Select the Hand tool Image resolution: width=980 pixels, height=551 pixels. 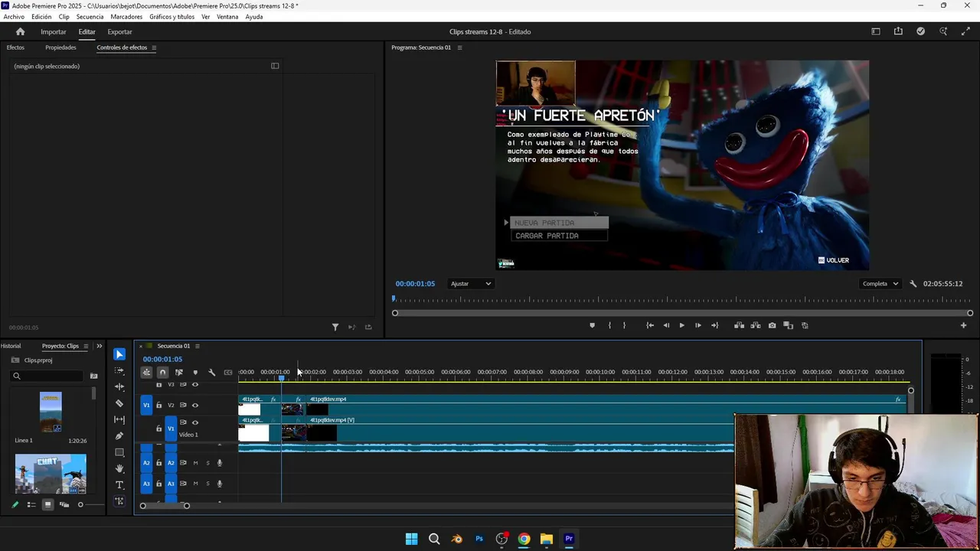coord(119,468)
